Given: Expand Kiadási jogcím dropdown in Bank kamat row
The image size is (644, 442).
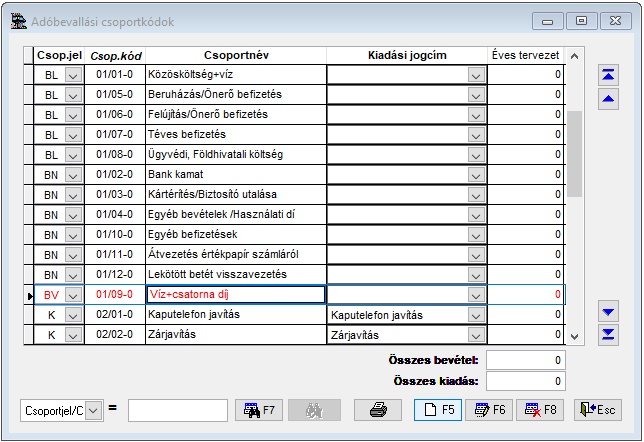Looking at the screenshot, I should [x=475, y=174].
